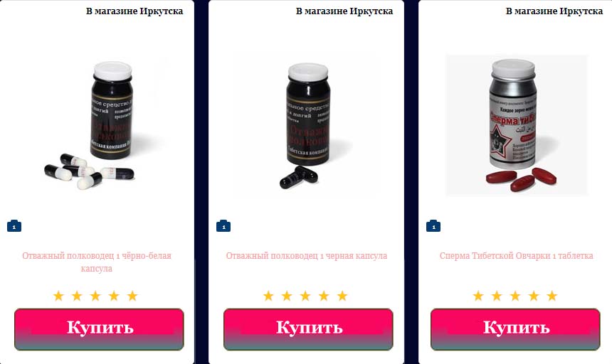Open the silver bottle with red tablets image
The image size is (612, 364).
(x=517, y=124)
